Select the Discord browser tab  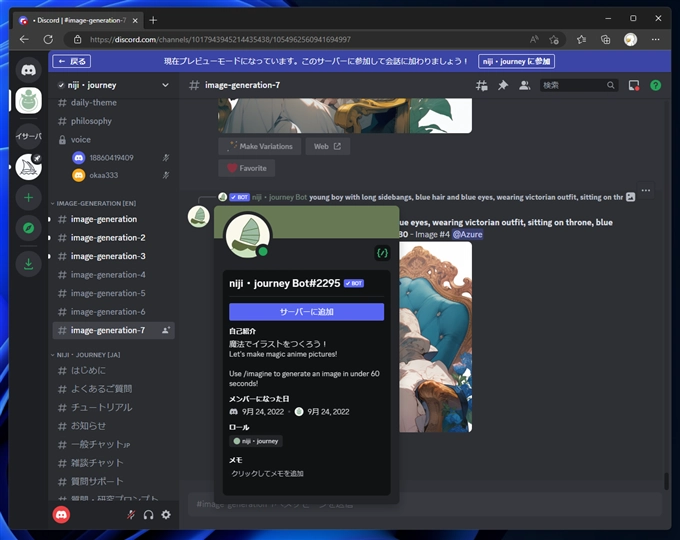(78, 20)
